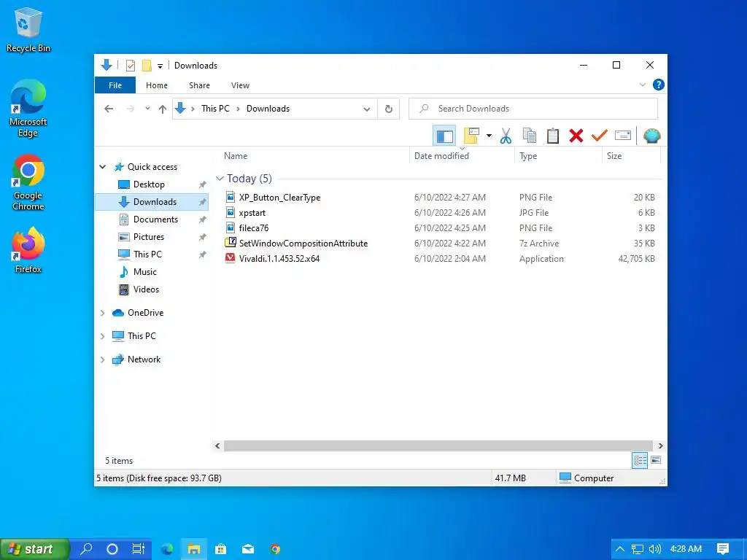
Task: Click the Cut scissors icon
Action: click(506, 136)
